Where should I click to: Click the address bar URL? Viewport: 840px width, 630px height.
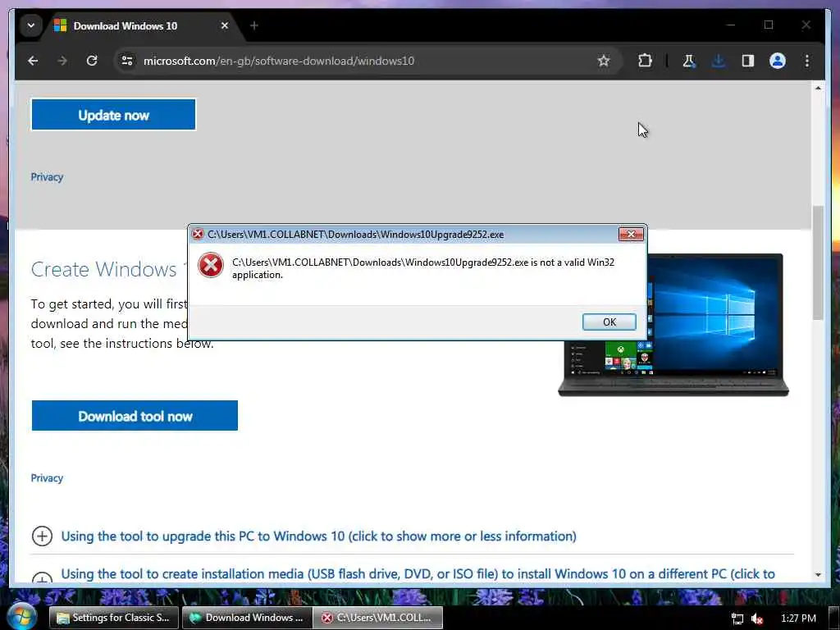[279, 61]
